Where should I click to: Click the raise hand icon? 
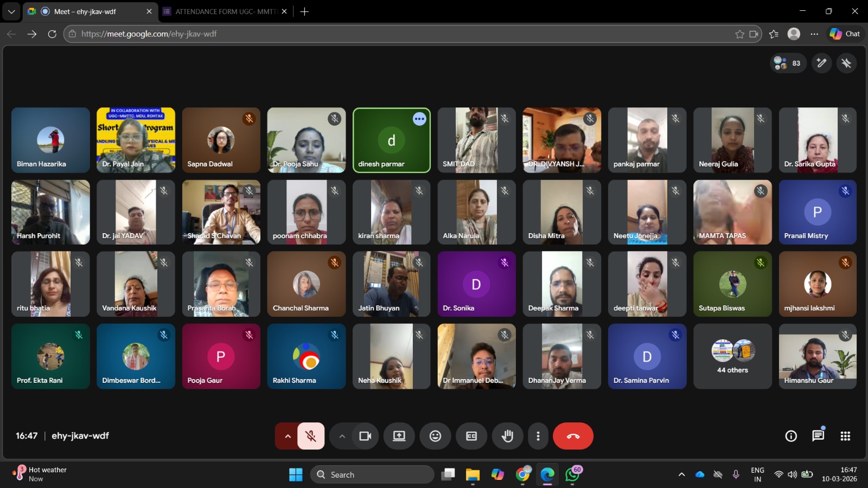pos(507,436)
